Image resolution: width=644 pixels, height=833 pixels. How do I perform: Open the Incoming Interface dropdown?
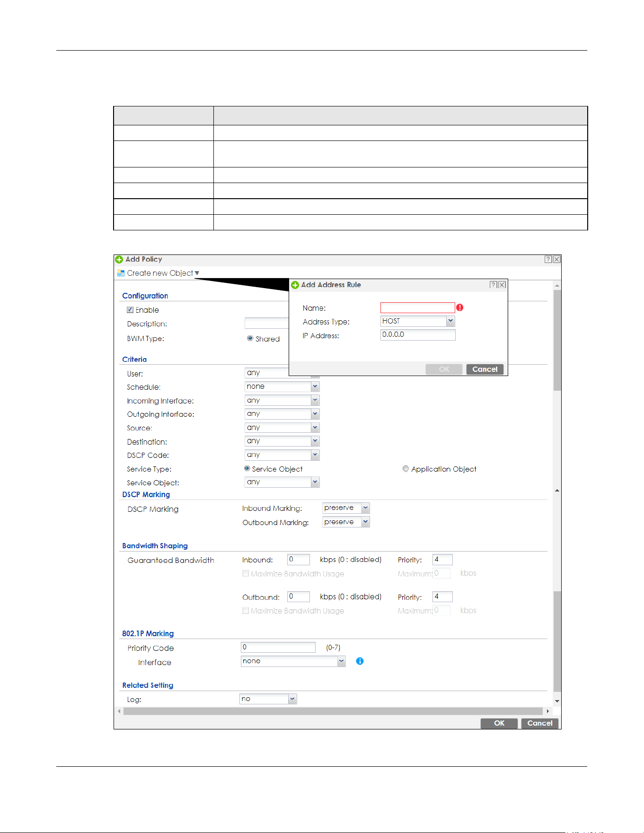(315, 401)
